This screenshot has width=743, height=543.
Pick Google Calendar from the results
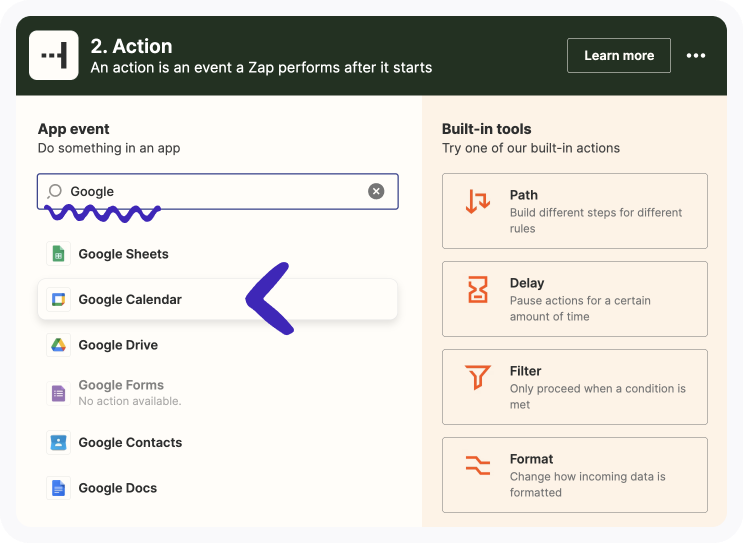click(x=130, y=300)
